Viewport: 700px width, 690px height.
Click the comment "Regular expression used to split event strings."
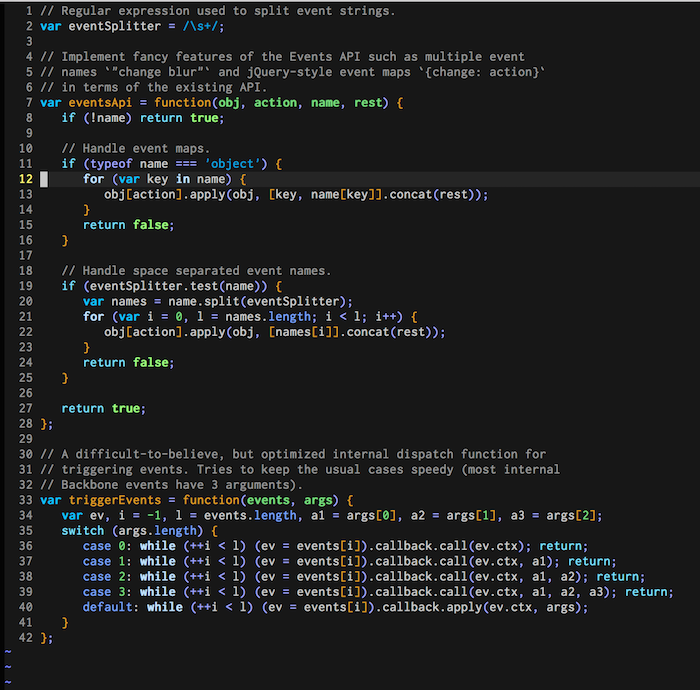click(x=228, y=11)
